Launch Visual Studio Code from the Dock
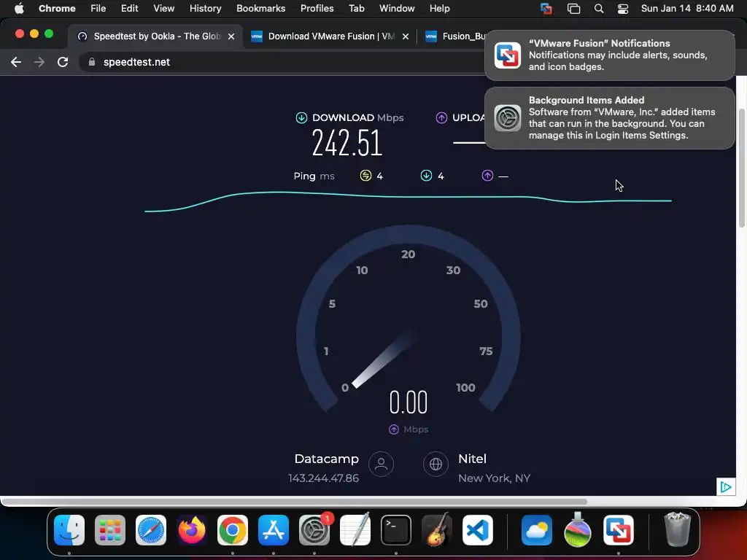This screenshot has width=747, height=560. [x=478, y=530]
